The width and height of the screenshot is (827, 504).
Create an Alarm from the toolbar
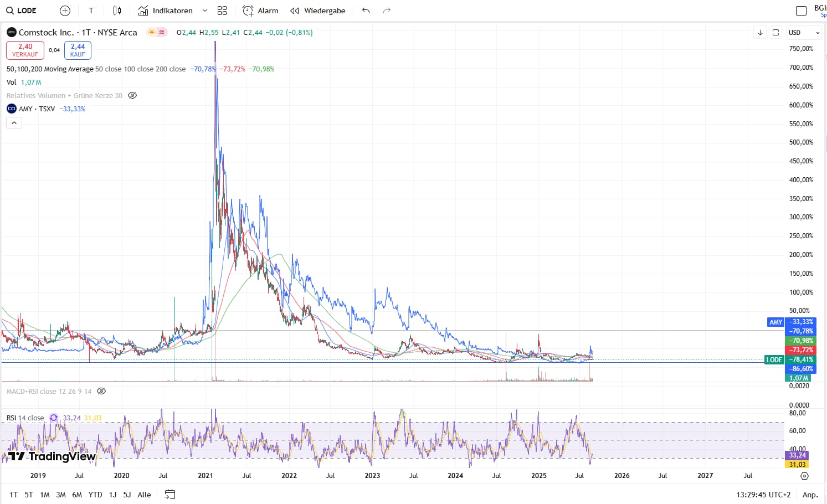click(x=260, y=11)
